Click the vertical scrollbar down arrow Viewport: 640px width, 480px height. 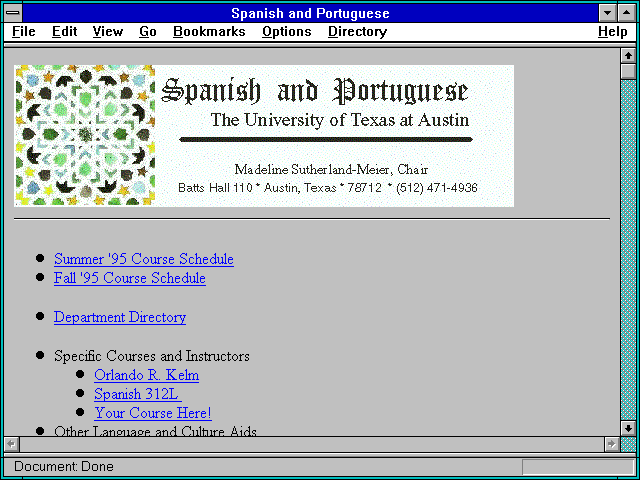(628, 428)
